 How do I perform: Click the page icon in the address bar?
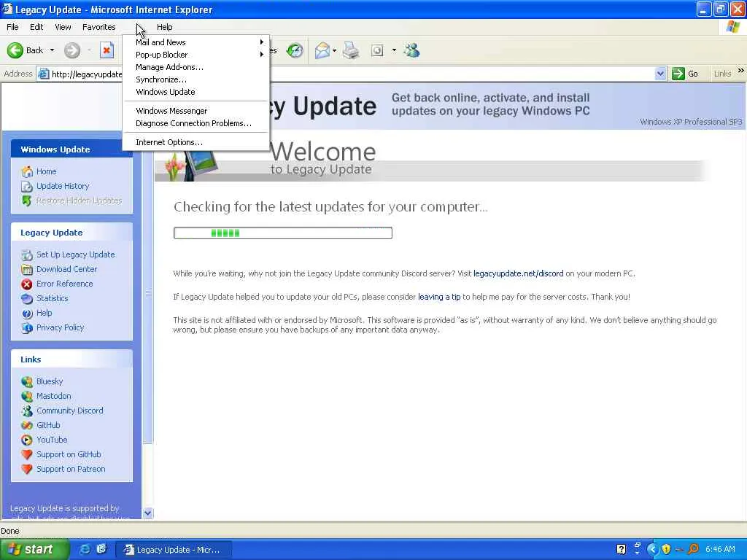pyautogui.click(x=43, y=74)
